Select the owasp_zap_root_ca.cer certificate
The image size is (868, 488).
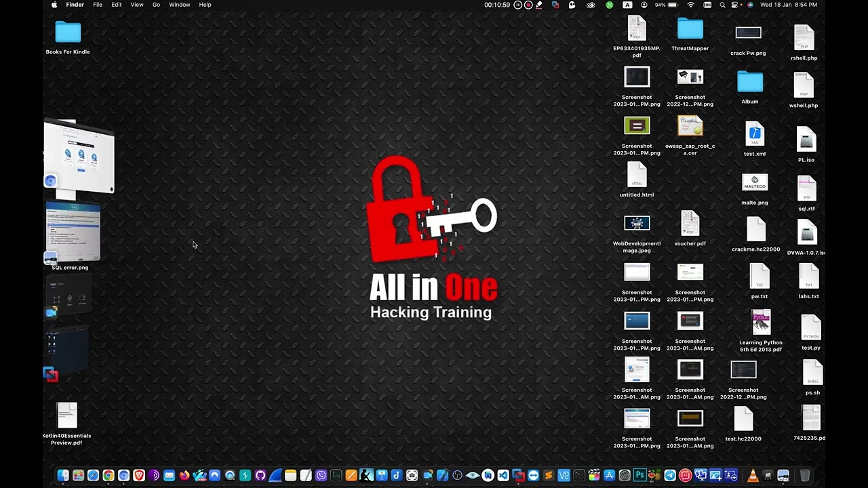point(690,136)
